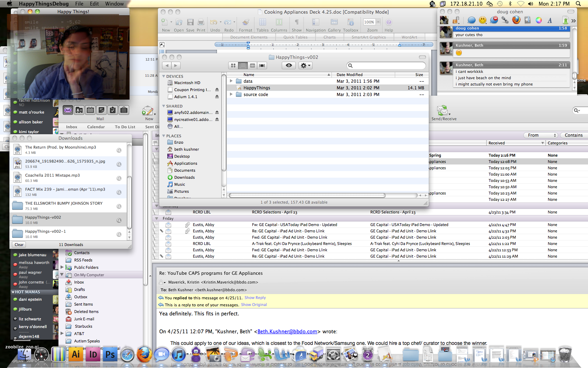Expand the source code folder triangle
This screenshot has height=368, width=588.
point(231,94)
